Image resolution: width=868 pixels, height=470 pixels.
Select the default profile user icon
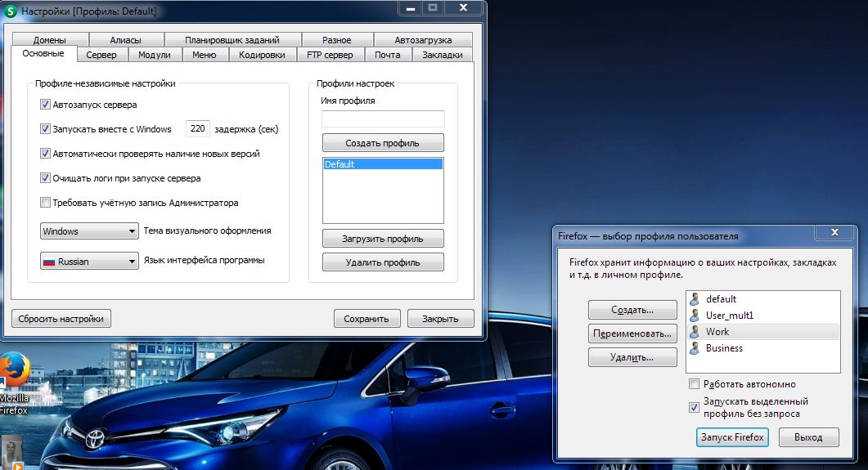point(695,299)
